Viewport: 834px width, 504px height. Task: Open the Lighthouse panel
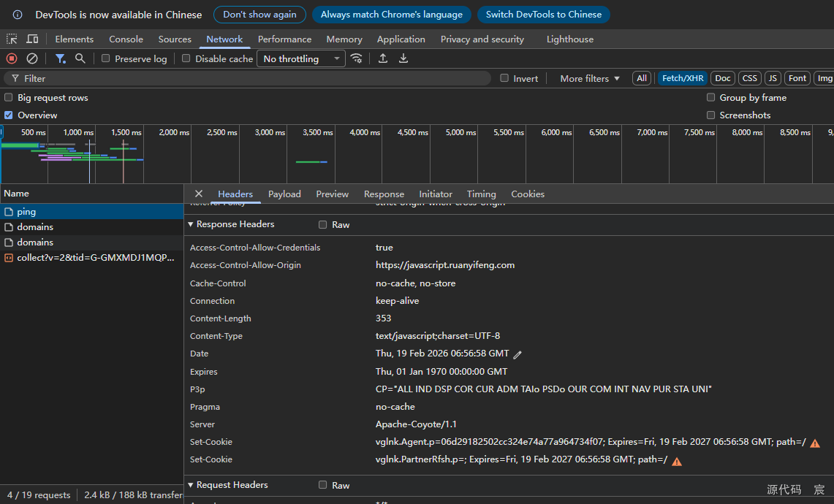pos(569,39)
